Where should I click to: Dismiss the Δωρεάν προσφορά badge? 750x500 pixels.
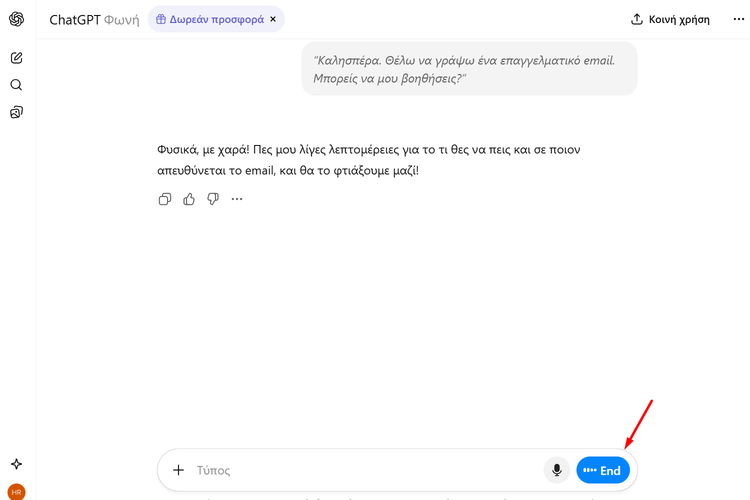pos(273,19)
